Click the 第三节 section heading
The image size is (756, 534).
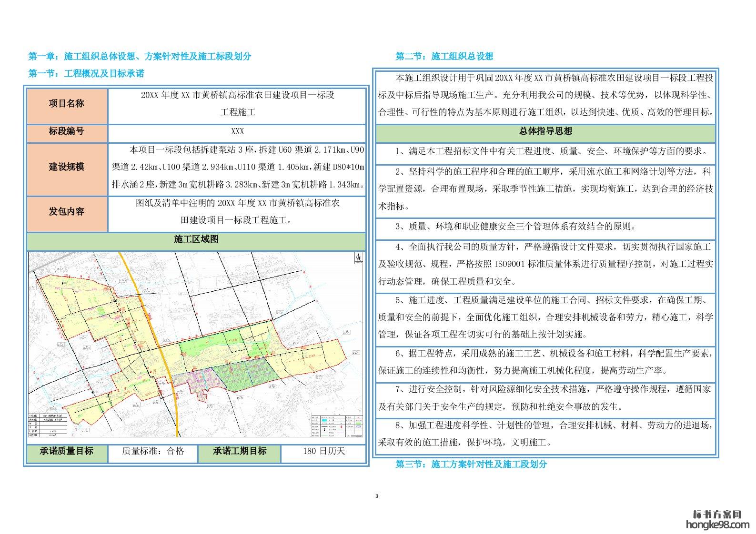[x=471, y=464]
